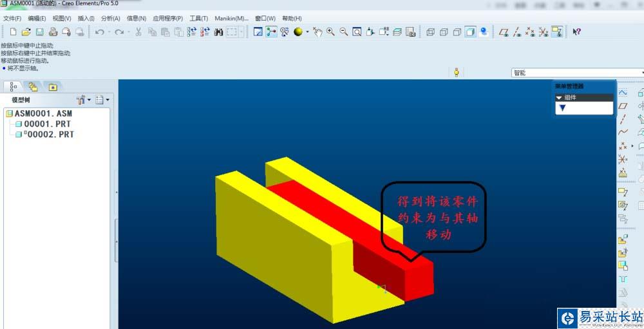Select the Coordinate System tool

click(x=623, y=159)
